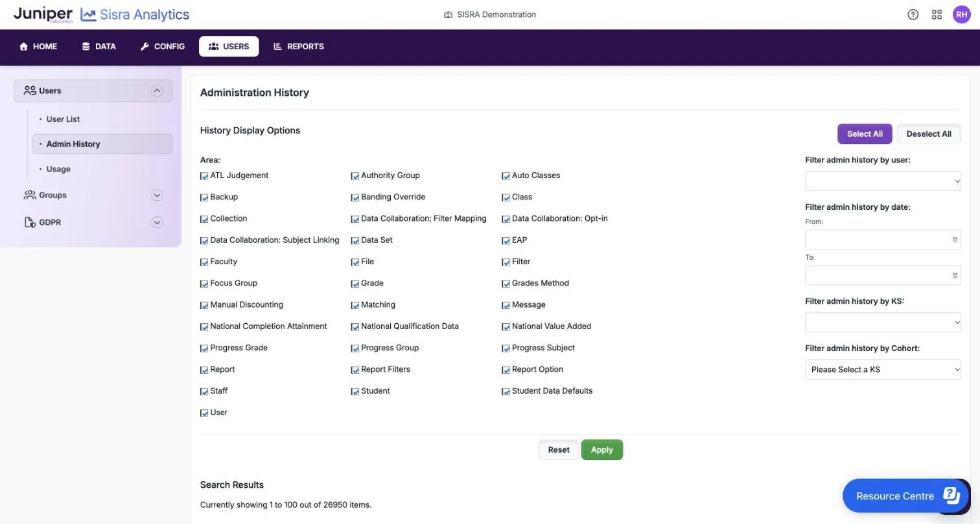Untick the EAP checkbox

pos(506,240)
